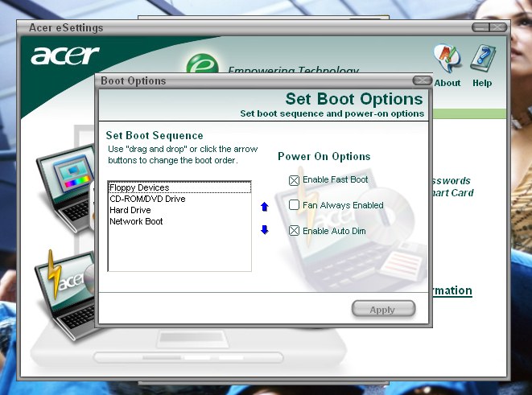Close the Acer eSettings window
532x395 pixels.
pos(498,27)
